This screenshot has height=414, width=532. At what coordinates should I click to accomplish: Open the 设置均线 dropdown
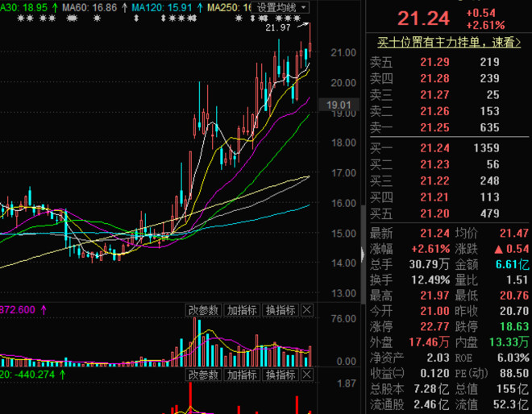coord(281,7)
